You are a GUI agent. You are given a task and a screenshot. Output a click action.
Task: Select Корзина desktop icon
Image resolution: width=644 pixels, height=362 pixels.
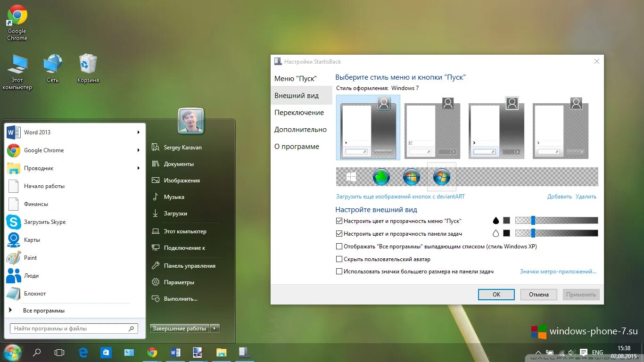88,68
